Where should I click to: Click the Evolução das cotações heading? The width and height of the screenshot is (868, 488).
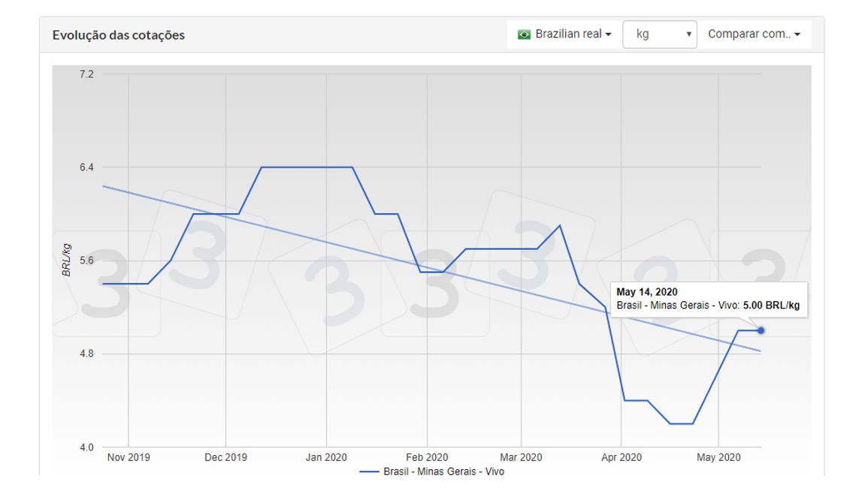tap(119, 35)
